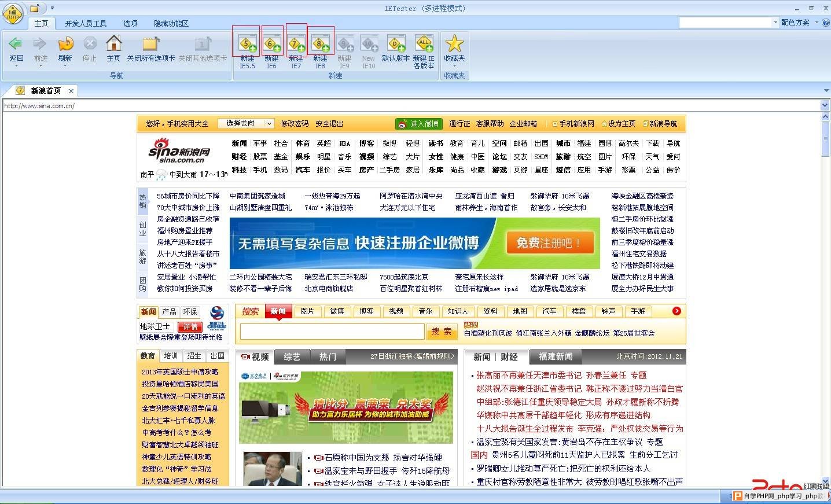
Task: Click the 前进 forward arrow icon
Action: [x=40, y=43]
